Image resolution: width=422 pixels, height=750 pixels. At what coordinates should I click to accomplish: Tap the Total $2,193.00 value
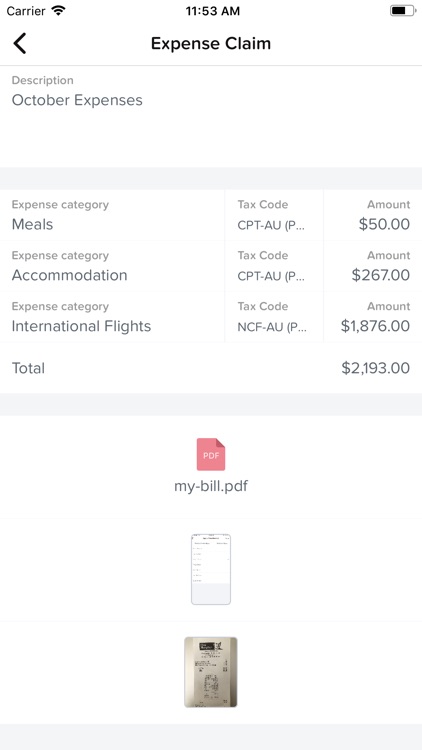coord(376,368)
